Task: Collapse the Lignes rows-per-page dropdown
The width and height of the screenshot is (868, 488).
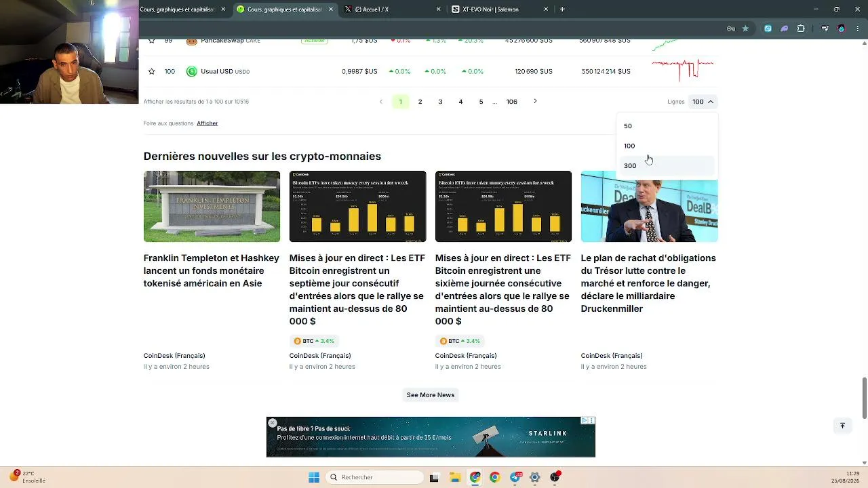Action: [x=703, y=102]
